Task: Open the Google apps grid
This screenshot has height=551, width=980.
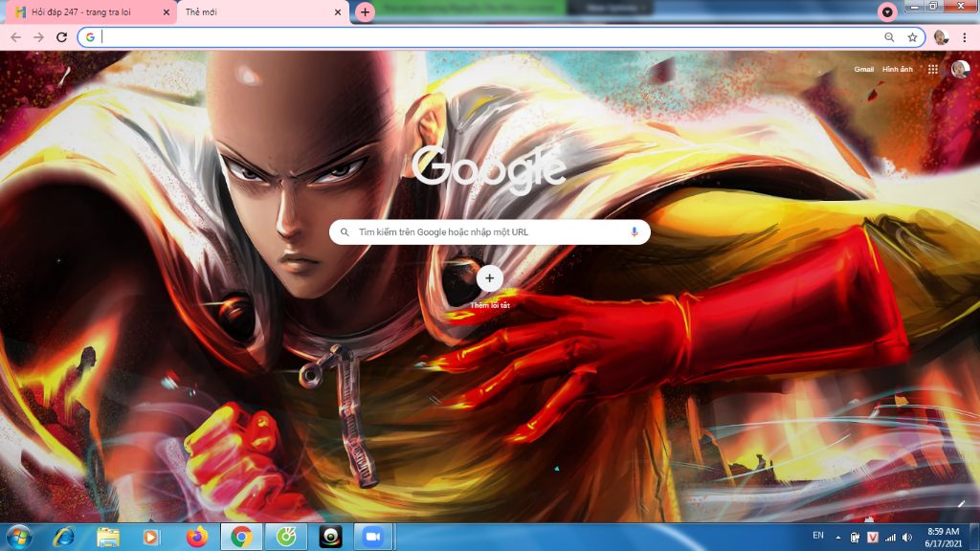Action: (932, 69)
